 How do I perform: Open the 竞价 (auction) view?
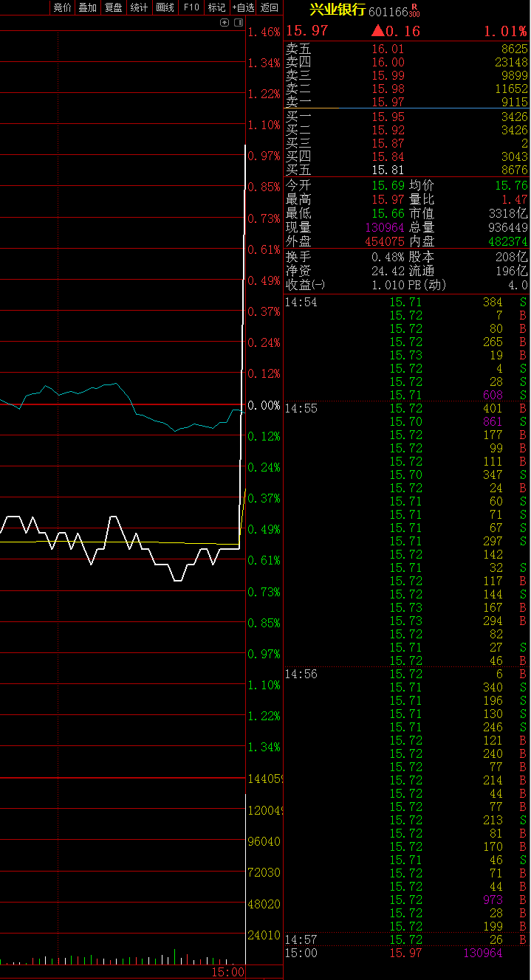point(63,7)
